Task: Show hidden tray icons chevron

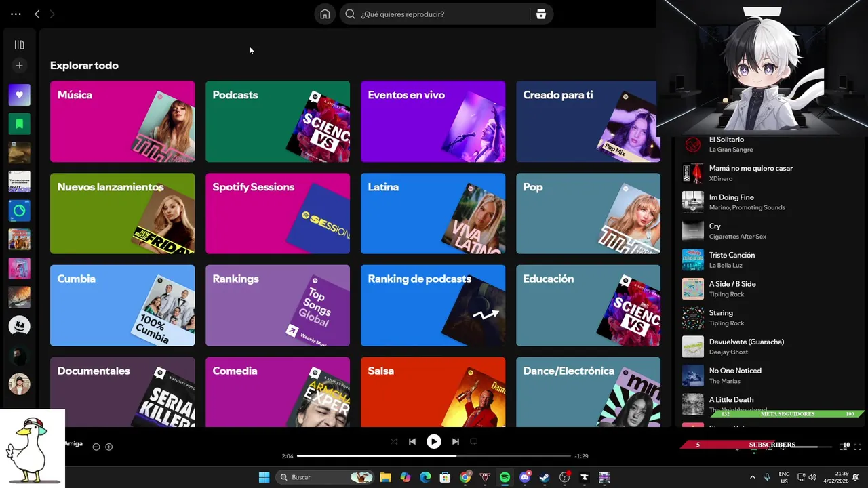Action: coord(752,477)
